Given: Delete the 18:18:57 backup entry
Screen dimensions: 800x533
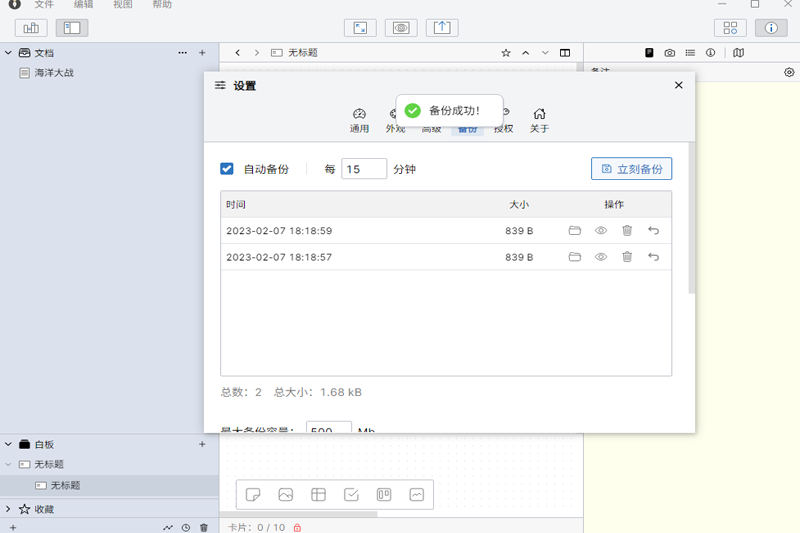Looking at the screenshot, I should click(627, 257).
